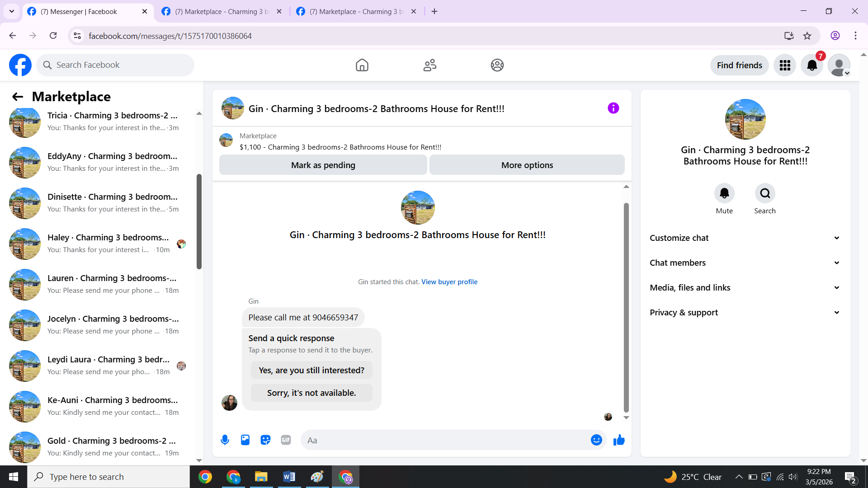Send a thumbs up like
The width and height of the screenshot is (868, 488).
tap(619, 440)
